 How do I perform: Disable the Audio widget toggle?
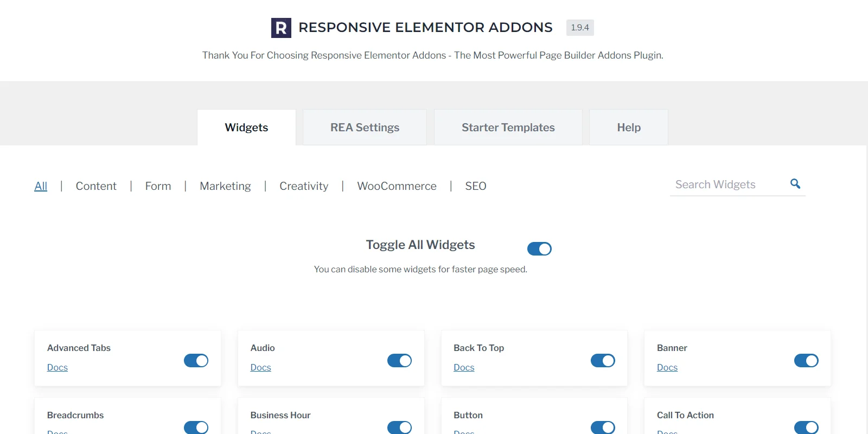399,360
